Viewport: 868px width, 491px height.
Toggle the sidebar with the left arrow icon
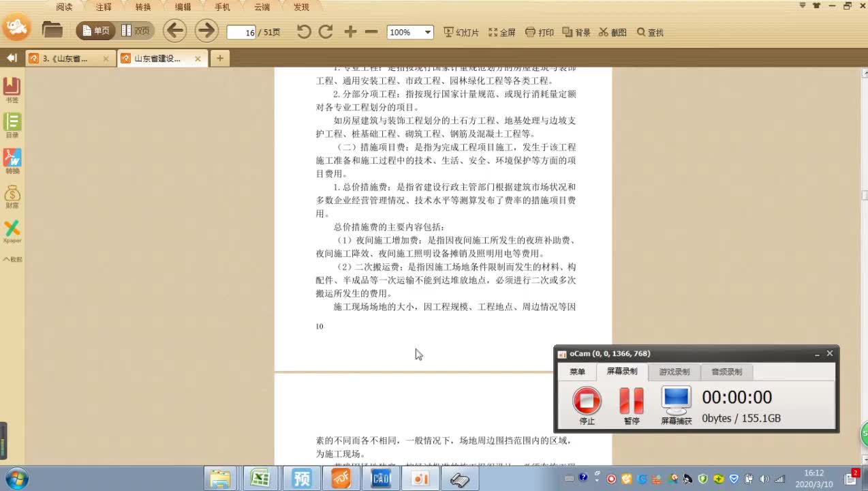[x=12, y=58]
